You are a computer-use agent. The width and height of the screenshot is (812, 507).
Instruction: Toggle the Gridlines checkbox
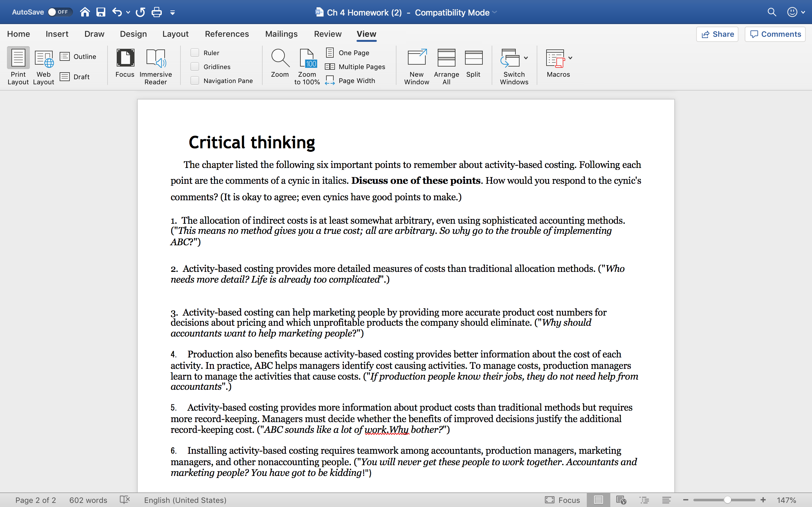195,67
